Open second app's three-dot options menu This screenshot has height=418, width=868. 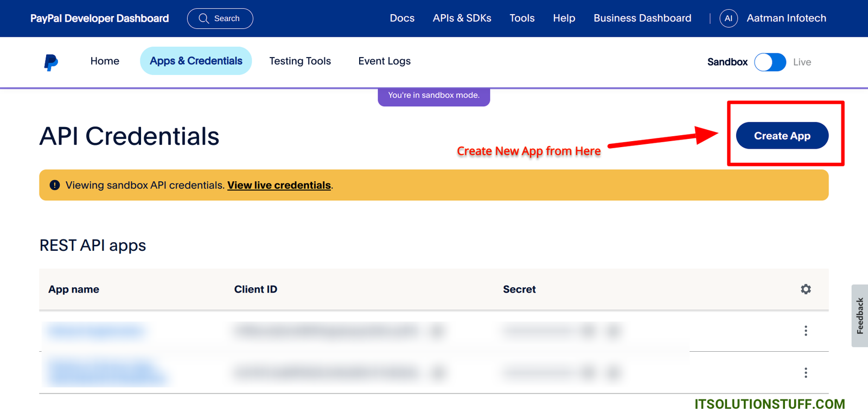(806, 372)
